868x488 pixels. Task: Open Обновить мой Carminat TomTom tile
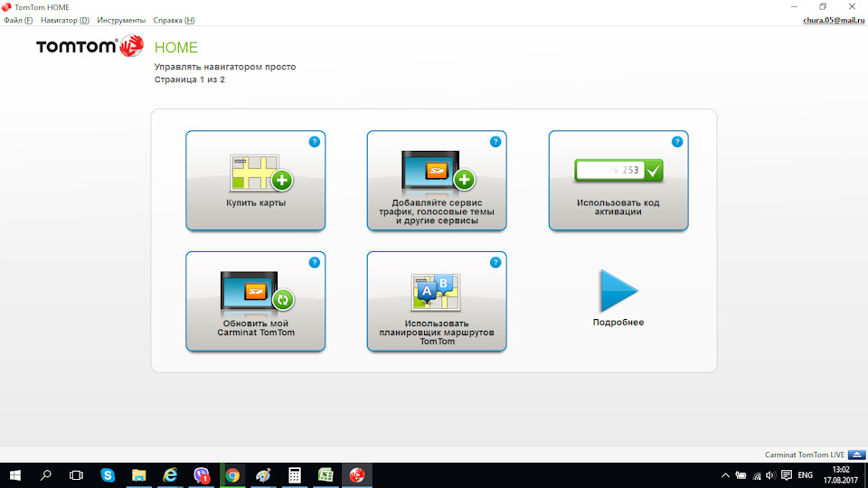(255, 301)
